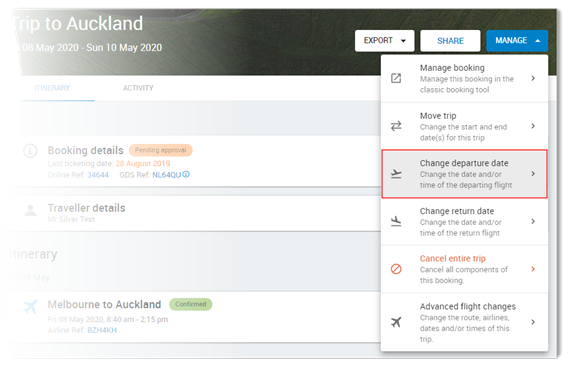Click the Advanced flight changes airplane icon

[x=396, y=322]
